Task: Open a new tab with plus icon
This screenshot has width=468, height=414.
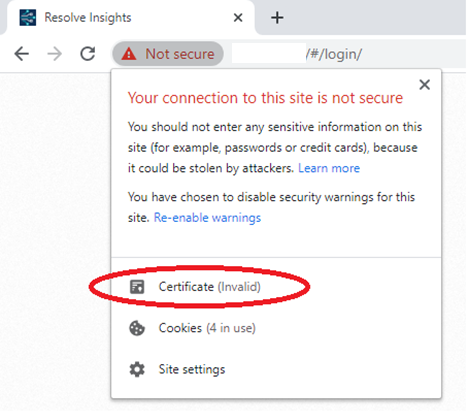Action: [x=277, y=17]
